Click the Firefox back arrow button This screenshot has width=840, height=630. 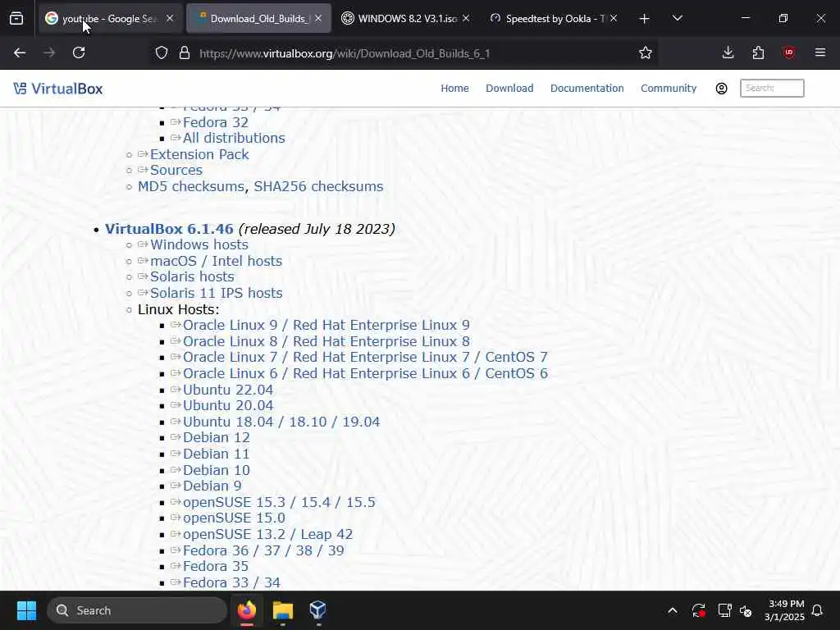click(20, 52)
